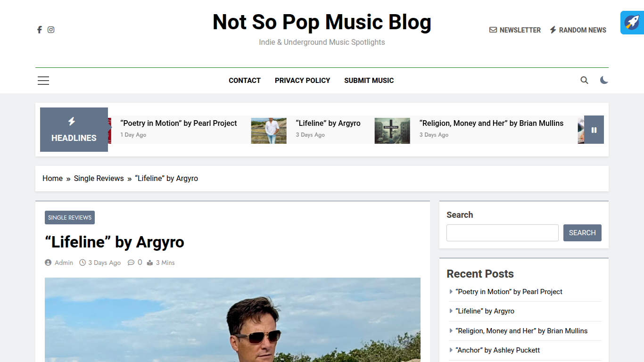Click the Single Reviews category badge

coord(70,218)
